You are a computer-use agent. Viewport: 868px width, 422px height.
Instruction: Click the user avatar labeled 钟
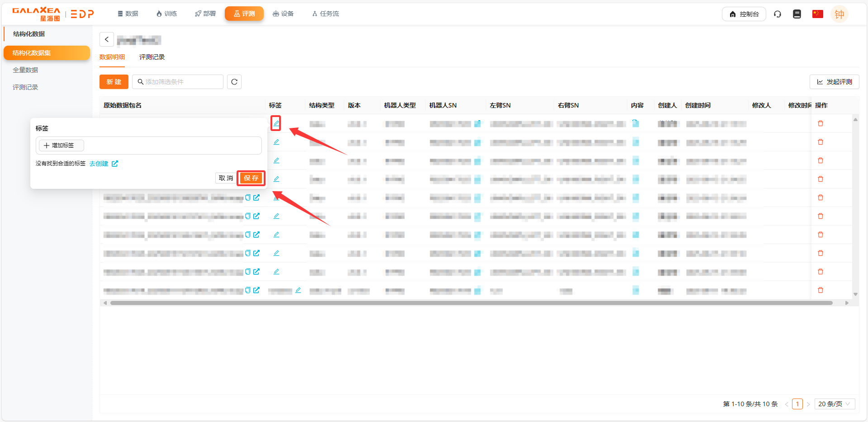[839, 14]
